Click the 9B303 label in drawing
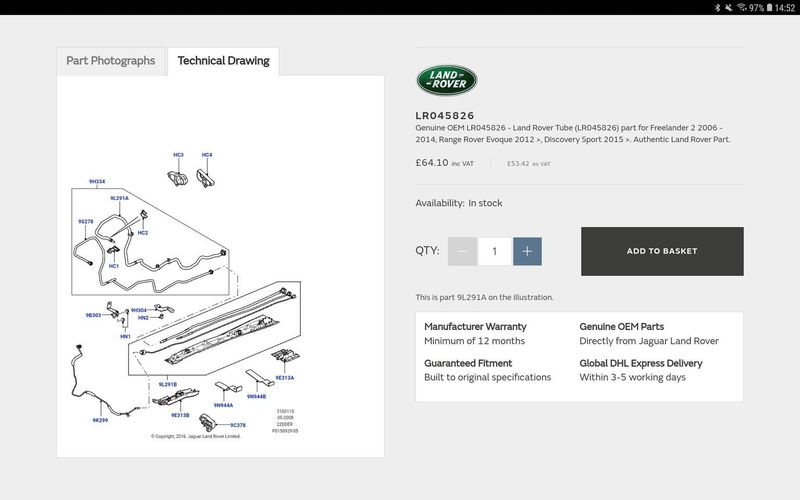Screen dimensions: 800x500 pos(93,315)
